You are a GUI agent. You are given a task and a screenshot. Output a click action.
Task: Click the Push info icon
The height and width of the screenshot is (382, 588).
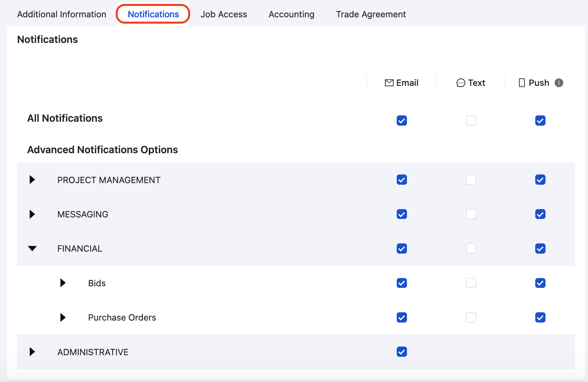point(559,83)
